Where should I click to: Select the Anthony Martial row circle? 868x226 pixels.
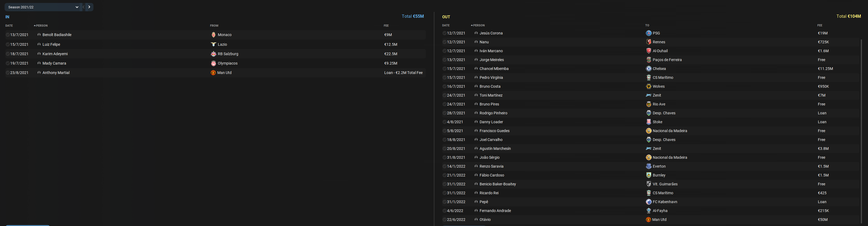click(x=8, y=73)
